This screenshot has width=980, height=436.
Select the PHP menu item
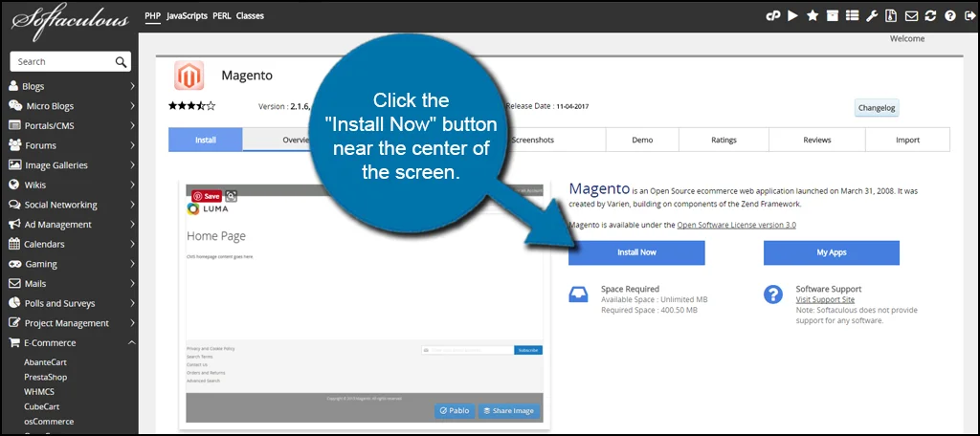point(152,15)
